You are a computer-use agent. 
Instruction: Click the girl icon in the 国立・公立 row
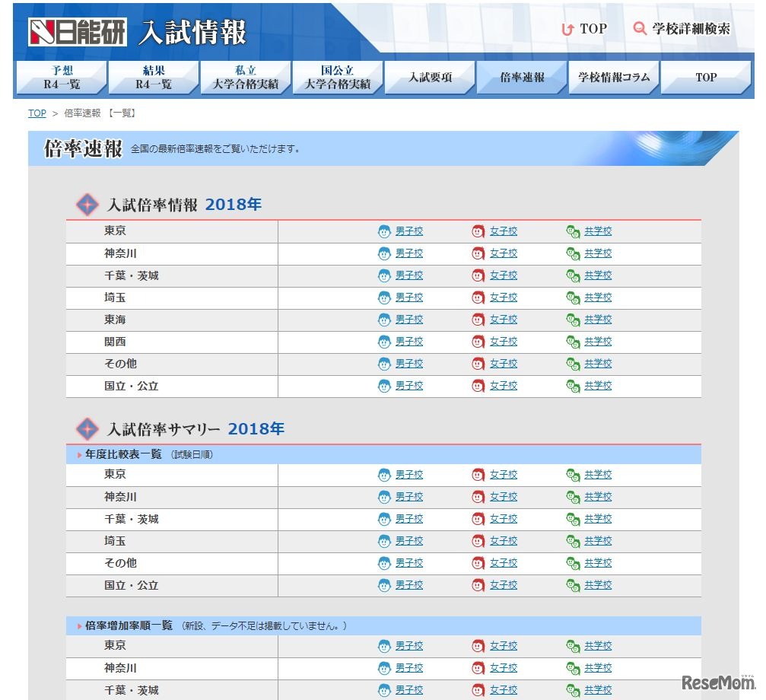[478, 386]
